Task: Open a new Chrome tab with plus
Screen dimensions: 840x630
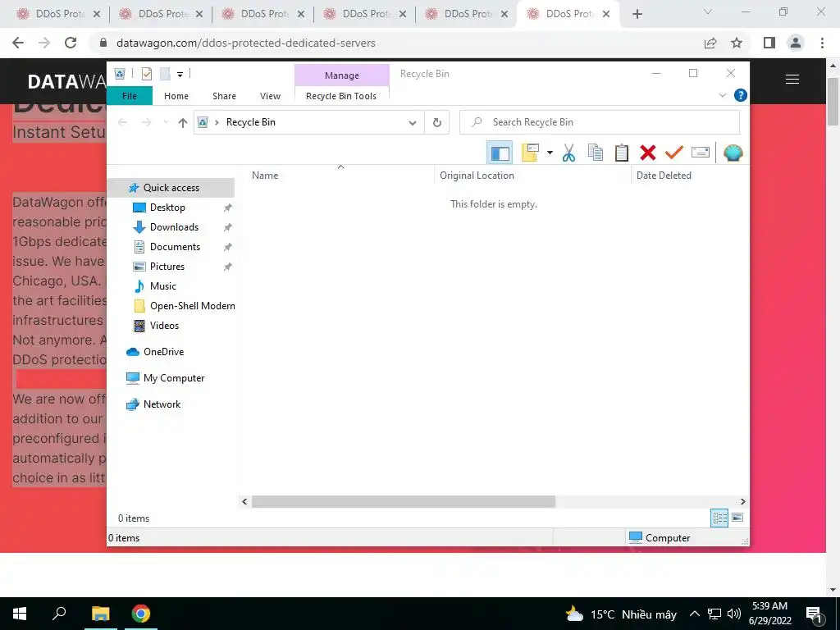Action: pos(637,15)
